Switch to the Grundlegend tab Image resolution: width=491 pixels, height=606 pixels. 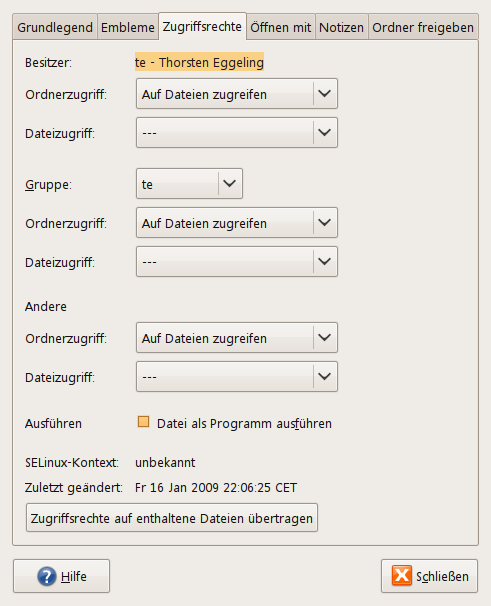(55, 27)
